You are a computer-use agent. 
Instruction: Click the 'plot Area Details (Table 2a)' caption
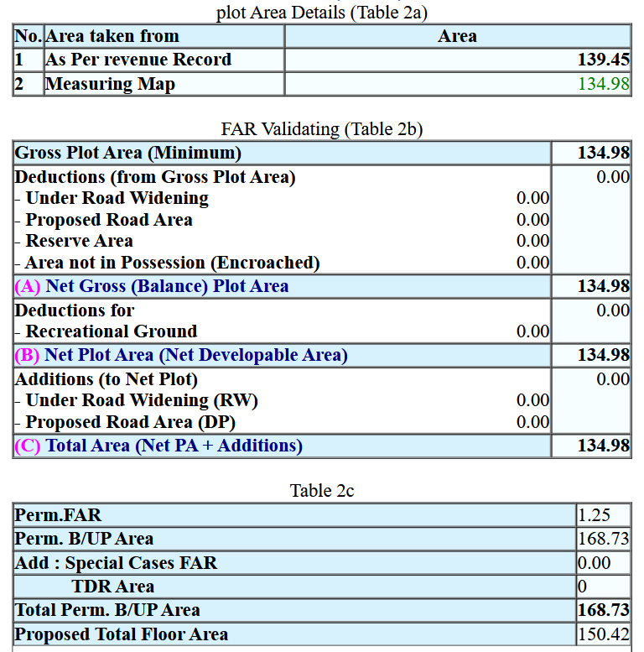click(x=322, y=13)
